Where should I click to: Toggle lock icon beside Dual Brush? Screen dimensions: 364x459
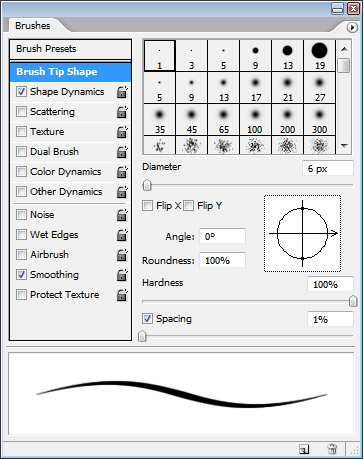click(x=122, y=152)
